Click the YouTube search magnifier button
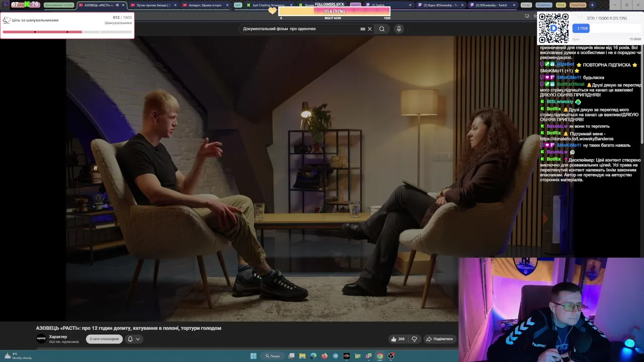 coord(382,29)
